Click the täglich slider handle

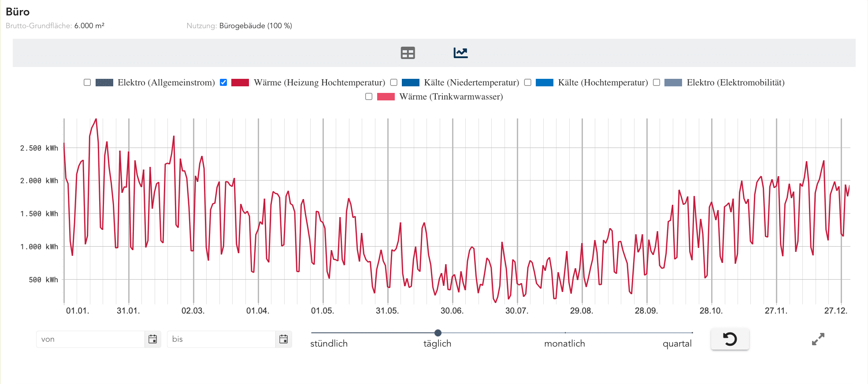click(438, 333)
